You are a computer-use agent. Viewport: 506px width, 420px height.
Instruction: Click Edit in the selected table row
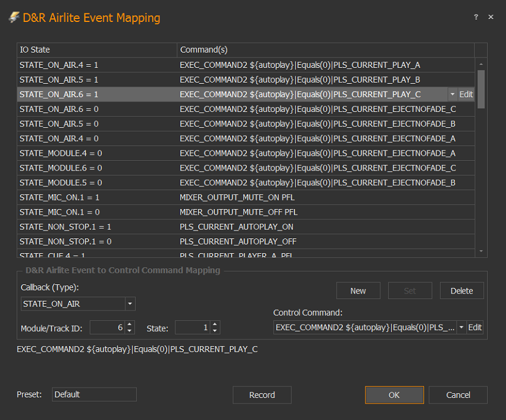(466, 94)
